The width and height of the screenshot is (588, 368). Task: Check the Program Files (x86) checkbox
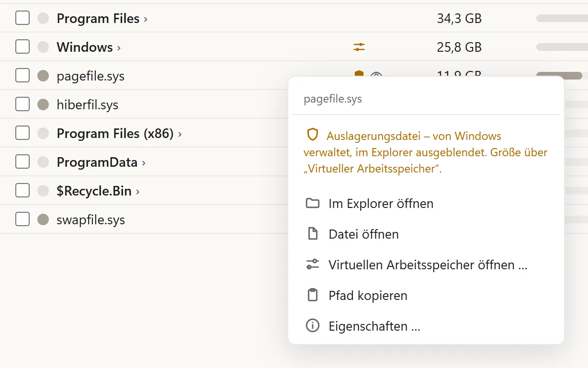[23, 133]
